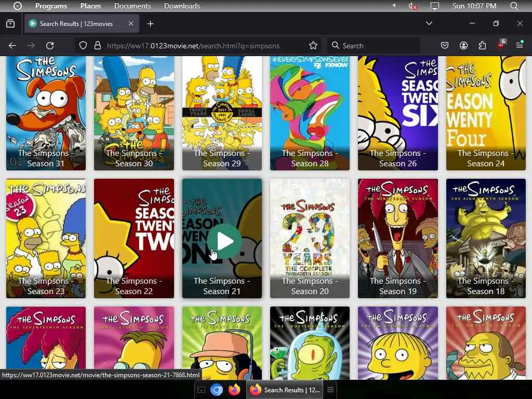Open The Simpsons Season 28 poster
The width and height of the screenshot is (532, 399).
(x=310, y=113)
